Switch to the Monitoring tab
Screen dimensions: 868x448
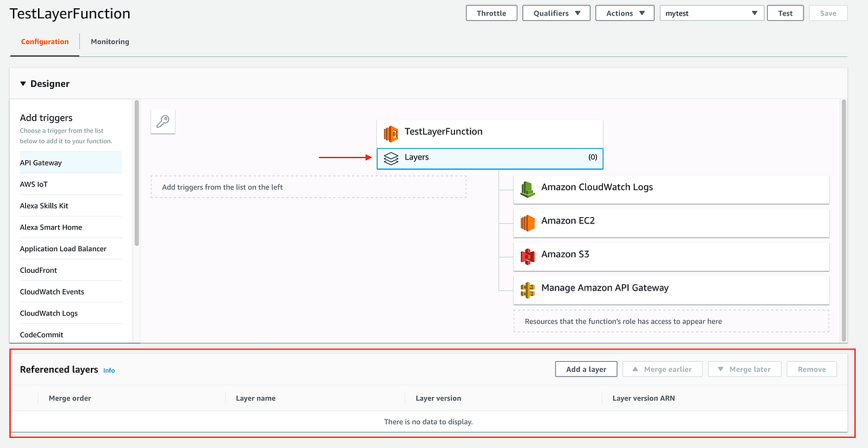coord(109,41)
